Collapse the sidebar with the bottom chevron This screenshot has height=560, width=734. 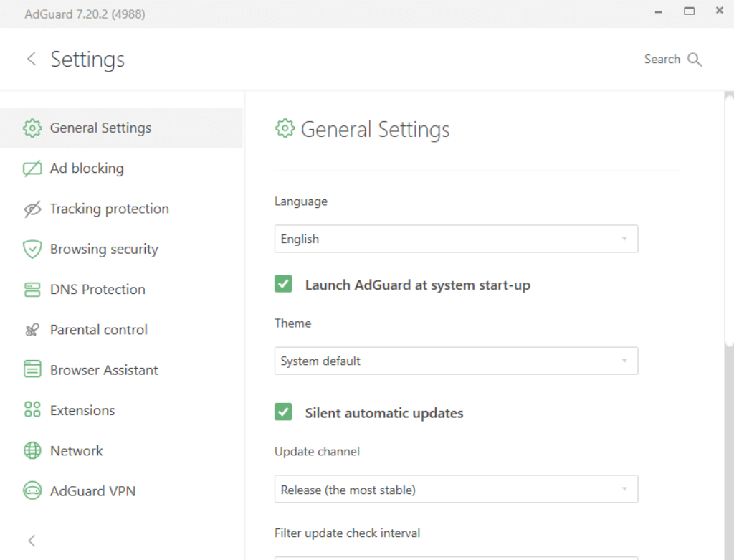32,541
